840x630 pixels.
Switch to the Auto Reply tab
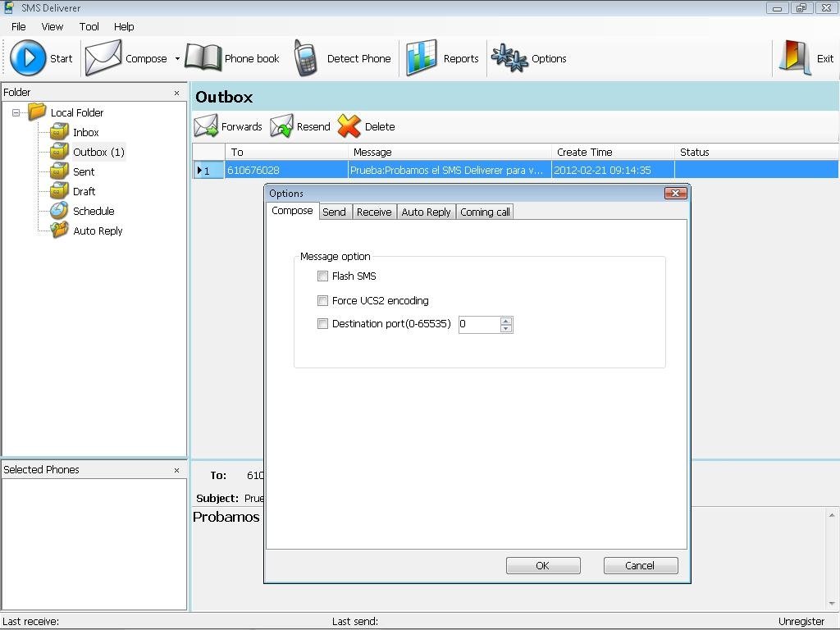[426, 212]
